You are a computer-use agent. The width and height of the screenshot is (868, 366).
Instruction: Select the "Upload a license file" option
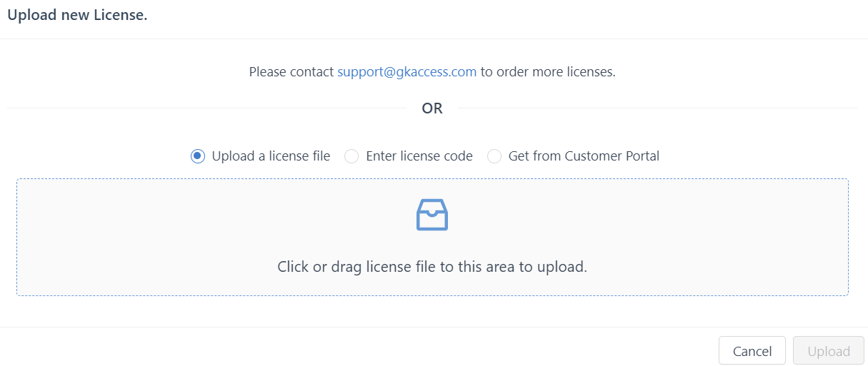(261, 156)
